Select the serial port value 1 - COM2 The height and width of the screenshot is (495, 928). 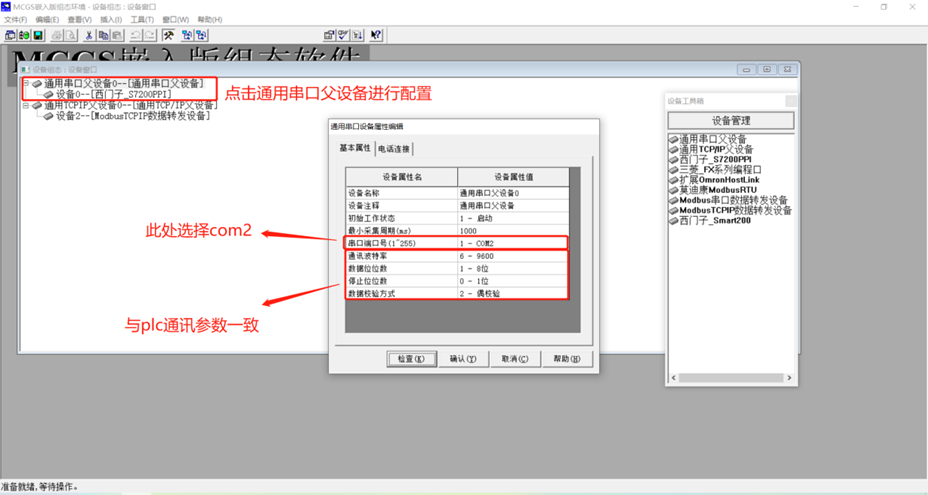513,243
